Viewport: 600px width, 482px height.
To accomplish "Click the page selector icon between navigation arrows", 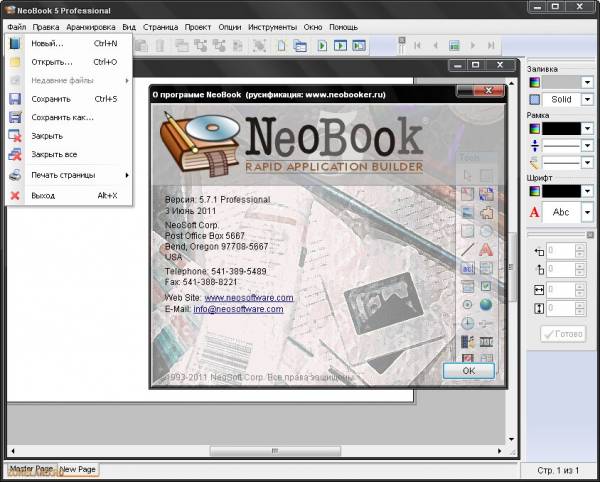I will [454, 46].
